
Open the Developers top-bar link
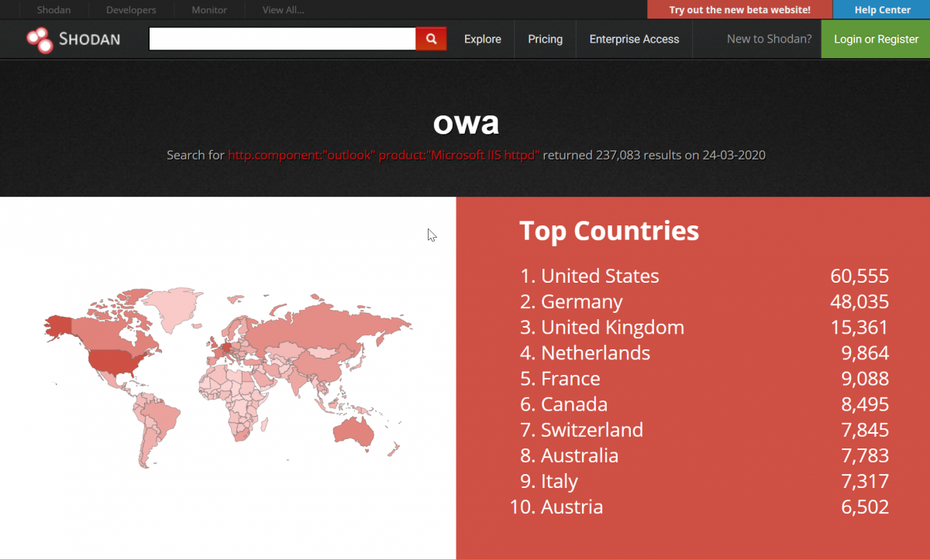[x=131, y=9]
